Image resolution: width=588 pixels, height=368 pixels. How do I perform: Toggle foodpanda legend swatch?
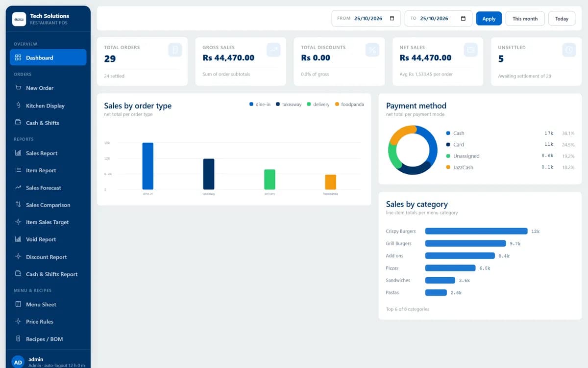[337, 104]
